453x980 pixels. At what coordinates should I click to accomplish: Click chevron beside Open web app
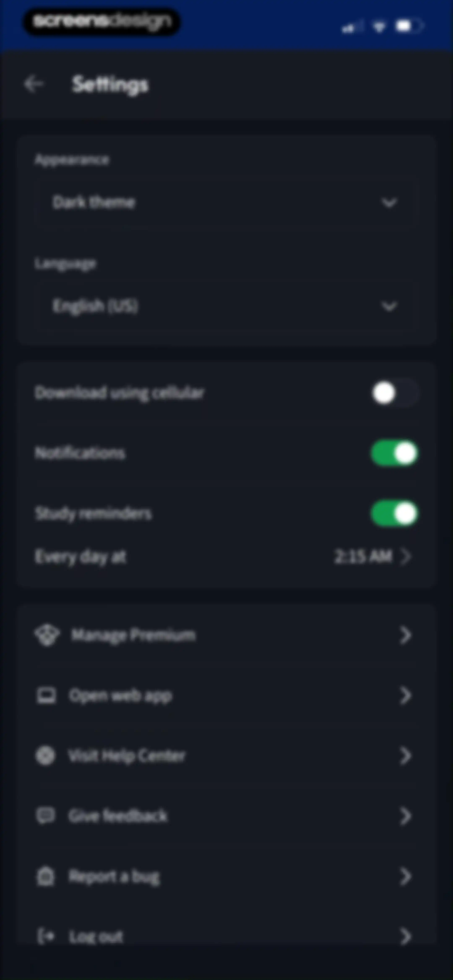pyautogui.click(x=405, y=695)
